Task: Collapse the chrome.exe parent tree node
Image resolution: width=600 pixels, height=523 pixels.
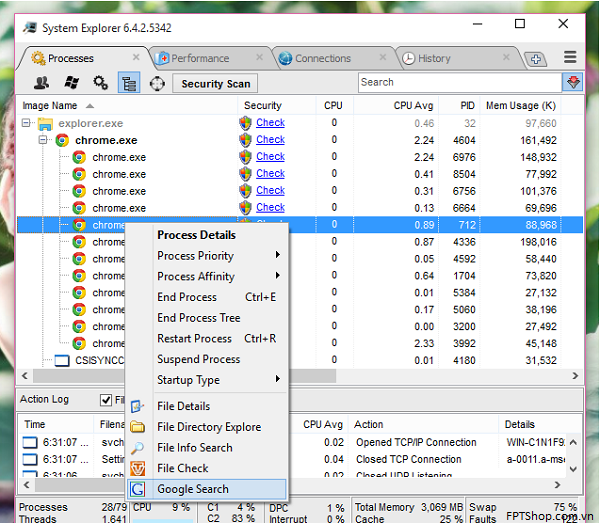Action: point(44,141)
